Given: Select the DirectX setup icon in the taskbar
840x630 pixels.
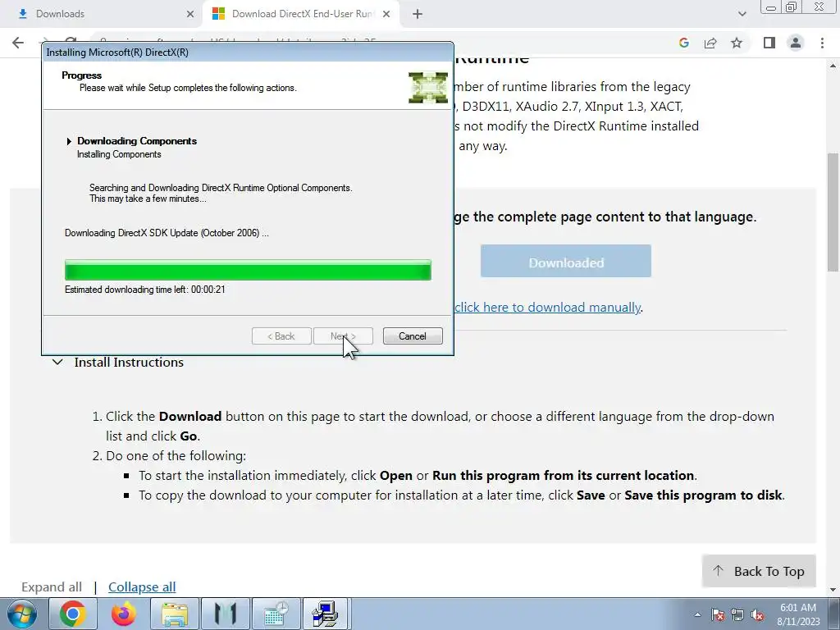Looking at the screenshot, I should tap(326, 614).
